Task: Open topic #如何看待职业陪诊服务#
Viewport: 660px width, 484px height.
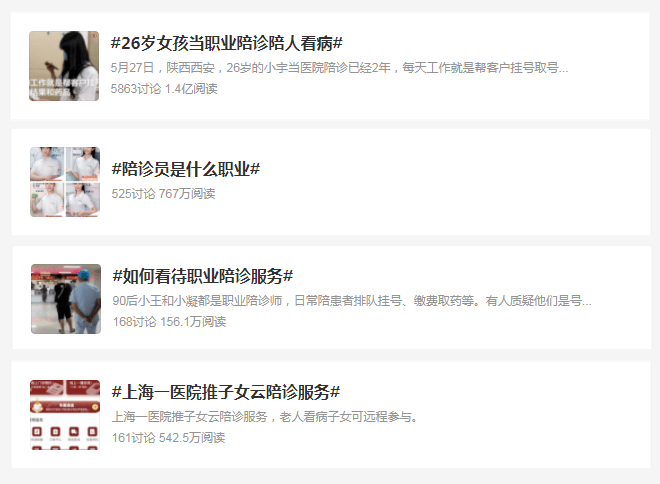Action: click(x=202, y=277)
